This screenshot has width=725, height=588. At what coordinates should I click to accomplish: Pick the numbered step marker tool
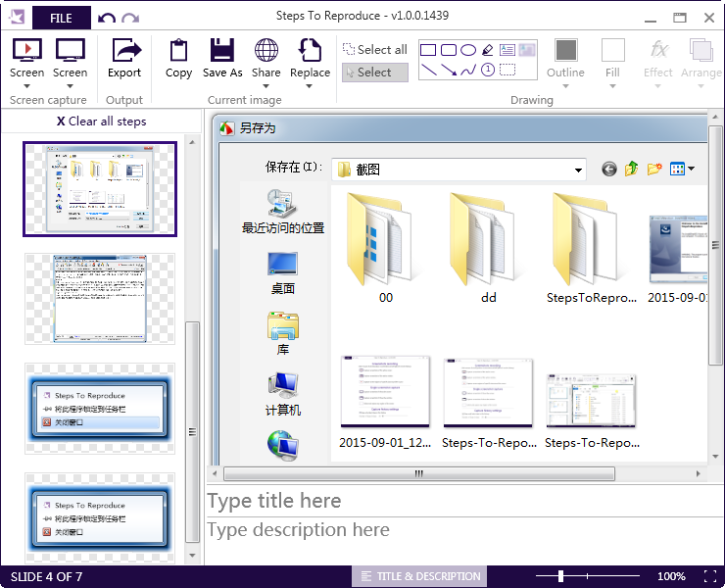point(488,70)
